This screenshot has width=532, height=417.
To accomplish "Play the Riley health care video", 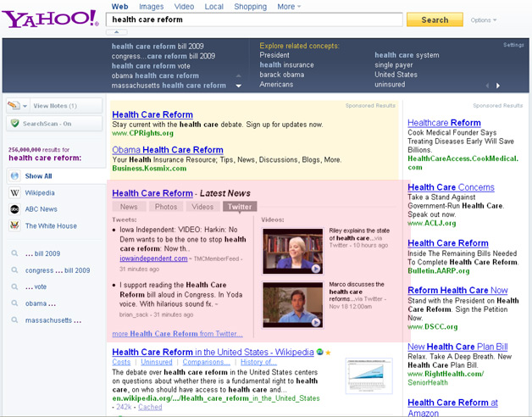I will point(292,251).
